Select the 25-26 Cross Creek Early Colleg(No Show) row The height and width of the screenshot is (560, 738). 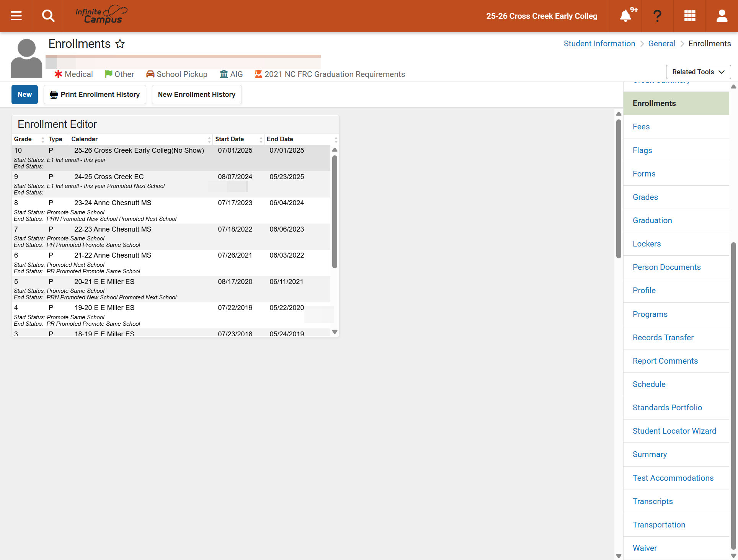(171, 158)
